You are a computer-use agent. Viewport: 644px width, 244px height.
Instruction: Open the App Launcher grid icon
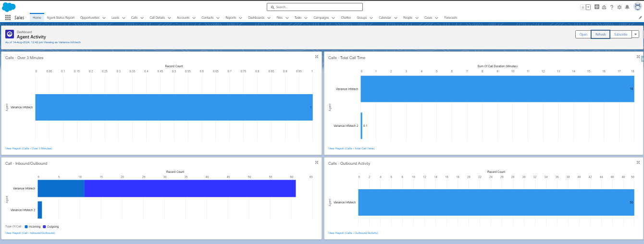coord(8,17)
